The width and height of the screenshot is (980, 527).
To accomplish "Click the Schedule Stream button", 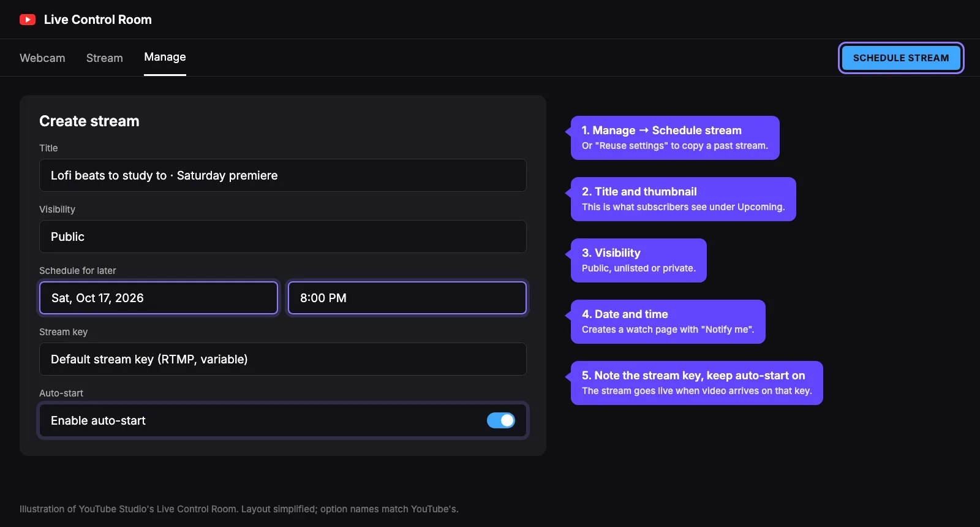I will [x=901, y=58].
